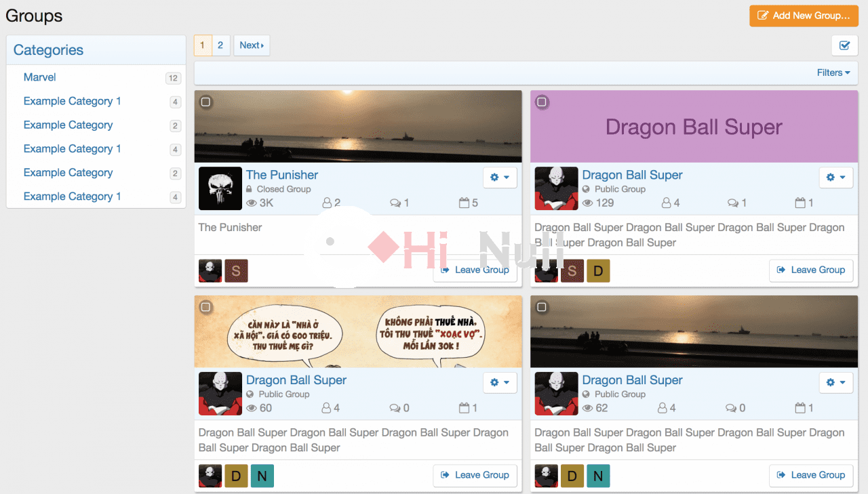
Task: Click member avatar D in 62-views group
Action: pos(572,476)
